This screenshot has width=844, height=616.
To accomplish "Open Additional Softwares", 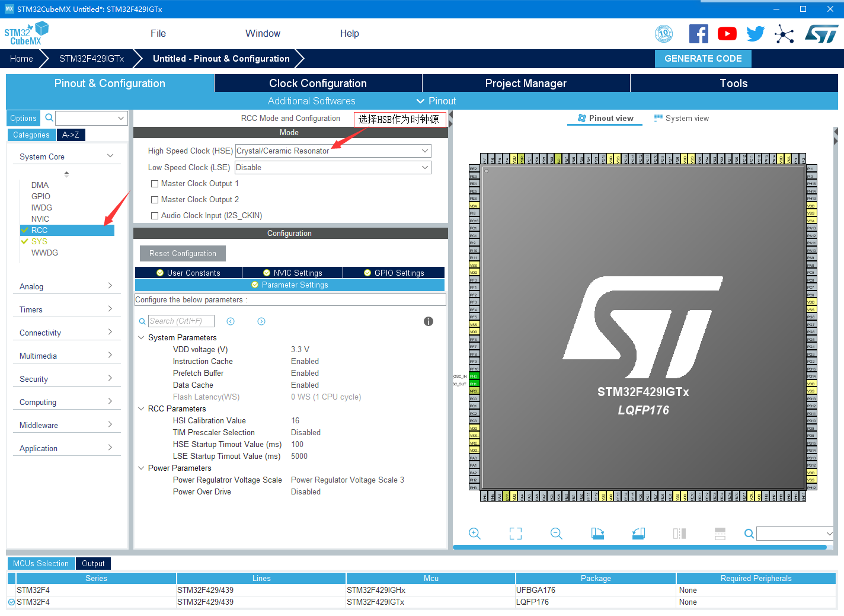I will 312,101.
